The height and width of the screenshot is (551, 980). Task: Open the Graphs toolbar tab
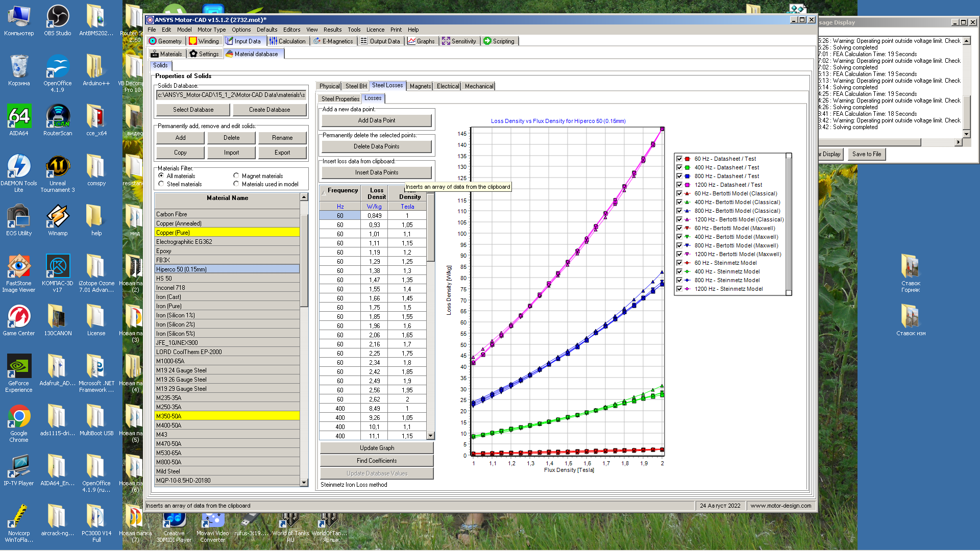[421, 41]
